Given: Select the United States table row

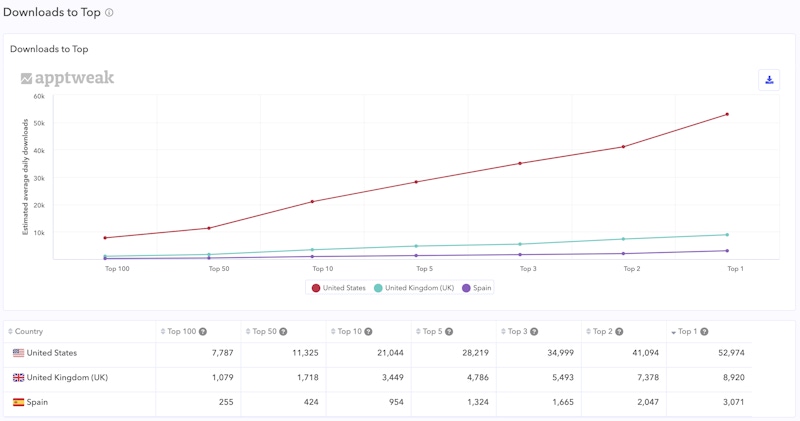Looking at the screenshot, I should point(51,353).
